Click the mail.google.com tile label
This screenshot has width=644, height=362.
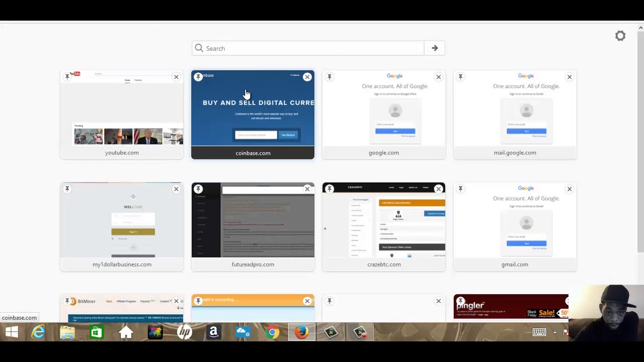(x=515, y=152)
